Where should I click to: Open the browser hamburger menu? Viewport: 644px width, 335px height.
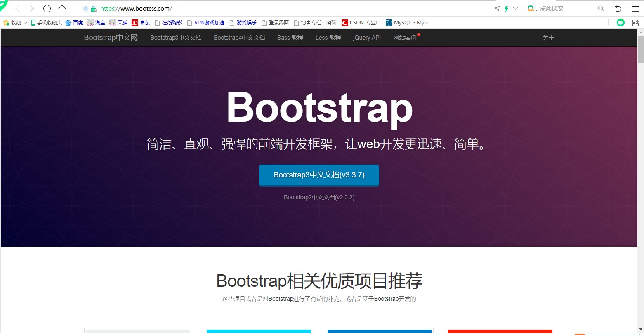pyautogui.click(x=635, y=8)
